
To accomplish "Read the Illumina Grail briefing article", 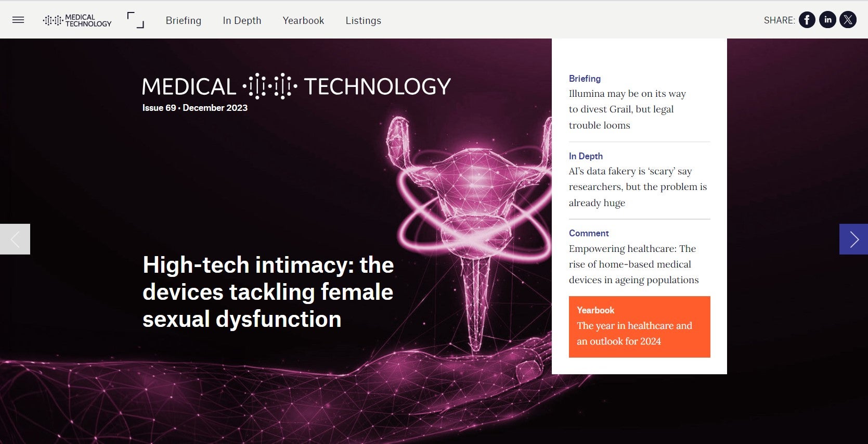I will tap(627, 109).
